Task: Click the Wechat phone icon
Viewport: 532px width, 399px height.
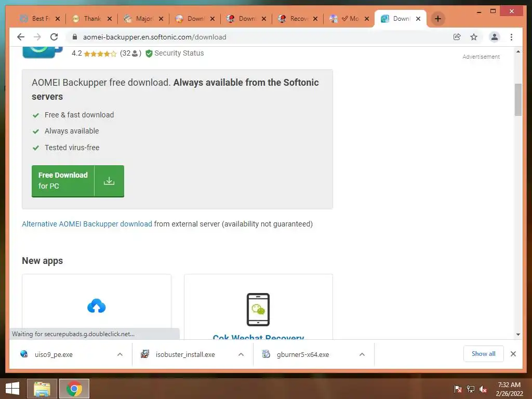Action: pos(258,310)
